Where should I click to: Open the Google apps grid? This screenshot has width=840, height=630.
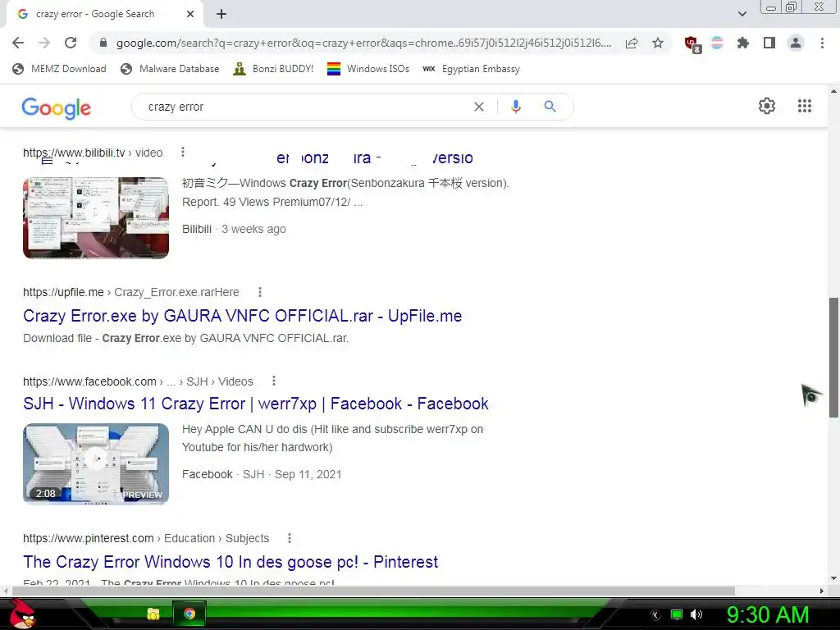(804, 106)
